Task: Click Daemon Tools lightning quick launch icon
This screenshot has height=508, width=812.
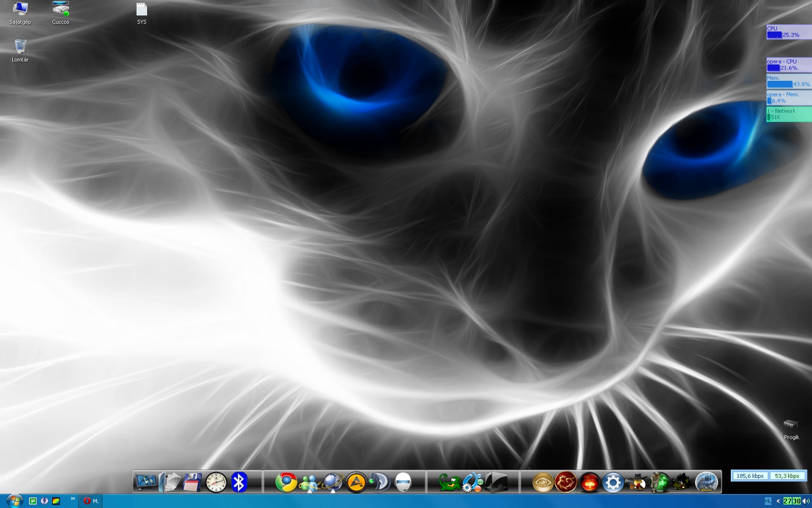Action: pos(44,501)
